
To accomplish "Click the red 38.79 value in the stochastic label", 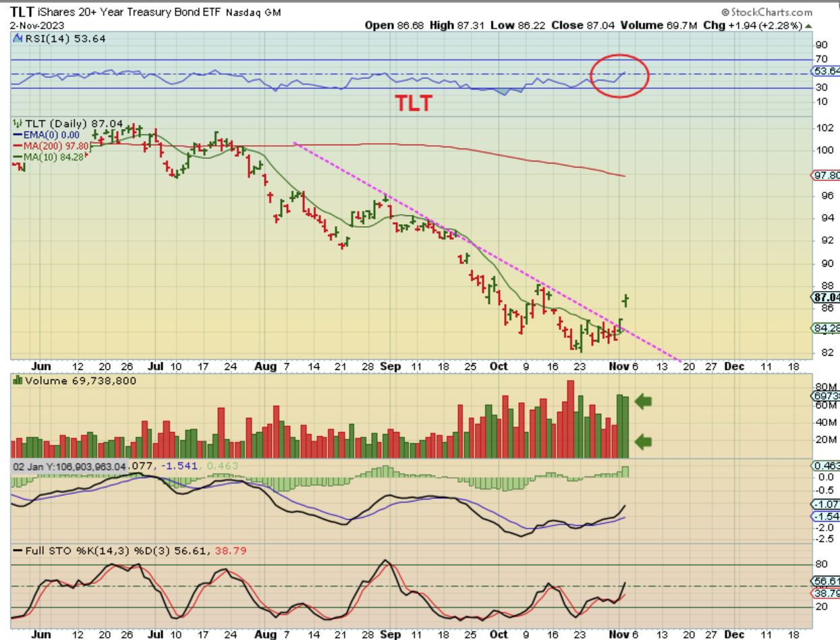I will (x=231, y=551).
